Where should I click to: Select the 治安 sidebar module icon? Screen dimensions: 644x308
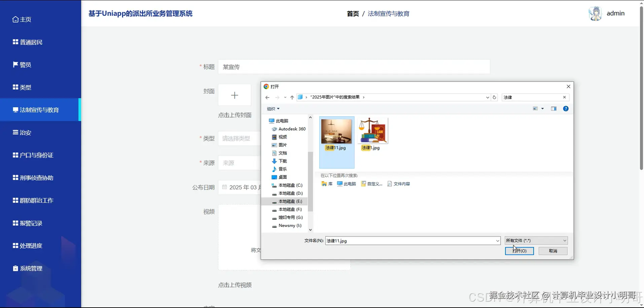[x=15, y=132]
